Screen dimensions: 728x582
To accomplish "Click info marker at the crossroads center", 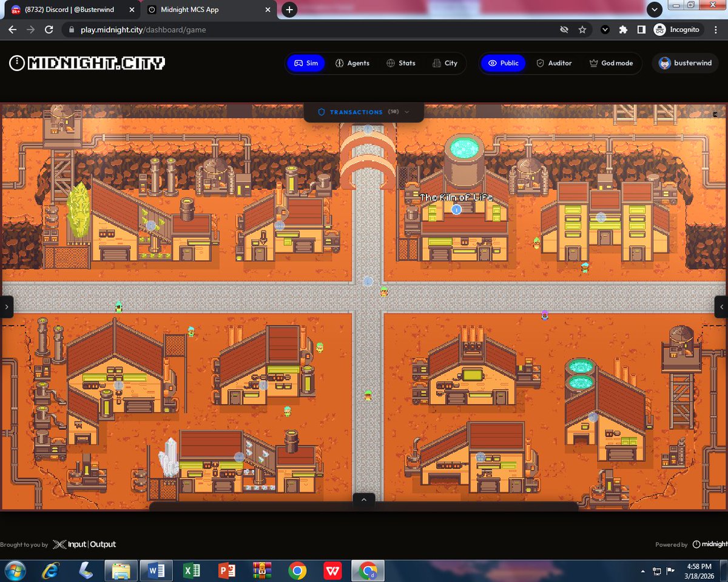I will click(368, 281).
